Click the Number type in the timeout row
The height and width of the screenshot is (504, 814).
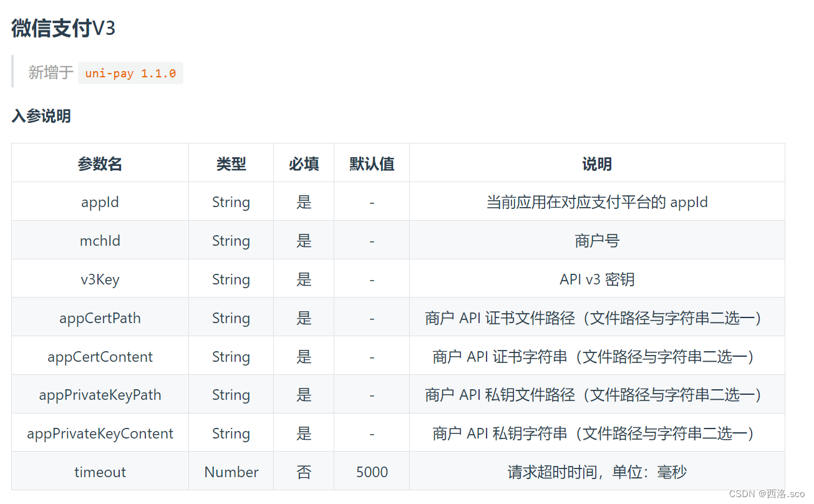(231, 472)
